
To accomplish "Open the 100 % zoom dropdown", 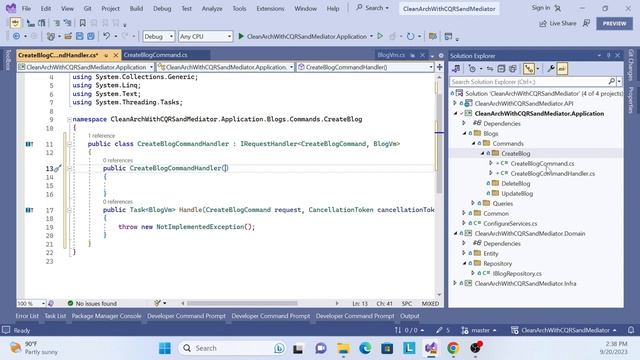I will [31, 303].
